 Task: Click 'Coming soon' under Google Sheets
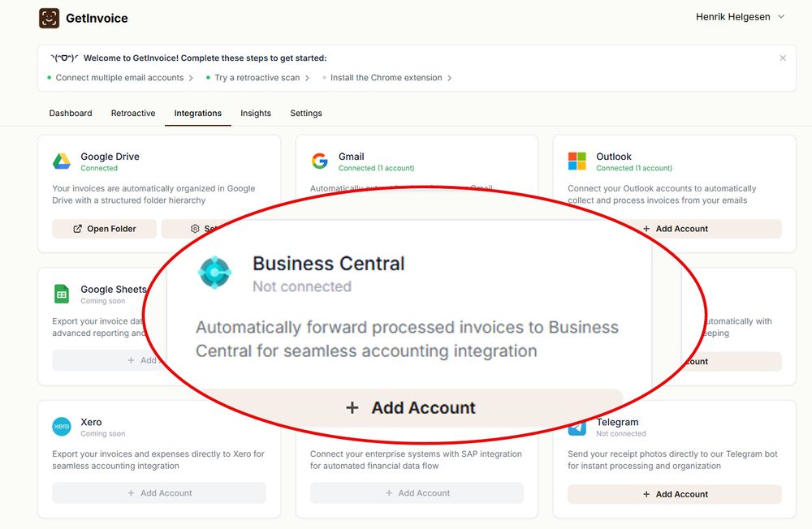[x=102, y=301]
